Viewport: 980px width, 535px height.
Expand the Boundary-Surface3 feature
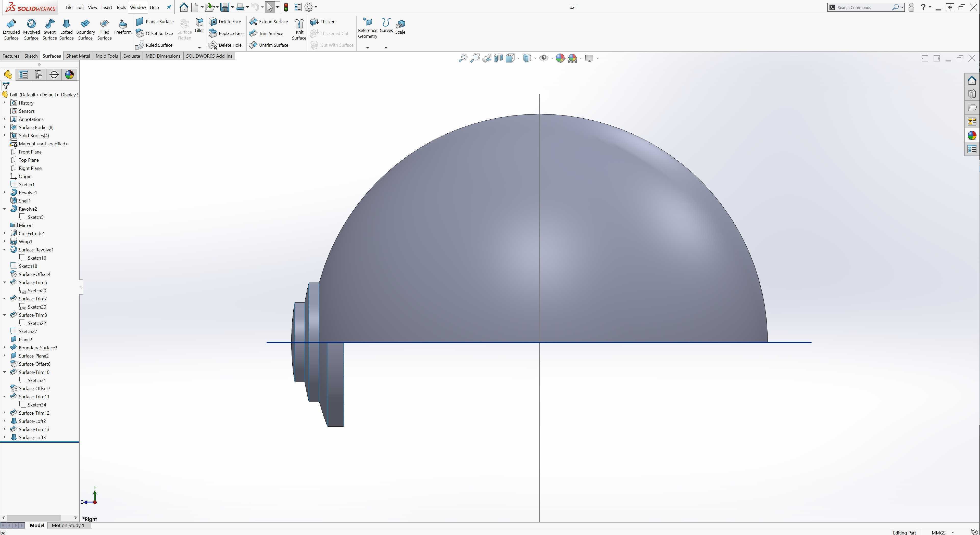click(x=5, y=348)
